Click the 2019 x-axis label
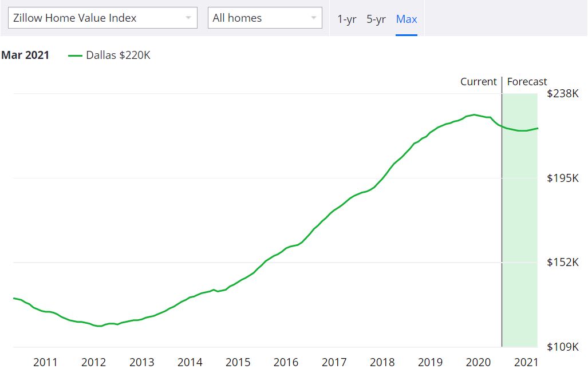This screenshot has height=377, width=588. point(430,362)
